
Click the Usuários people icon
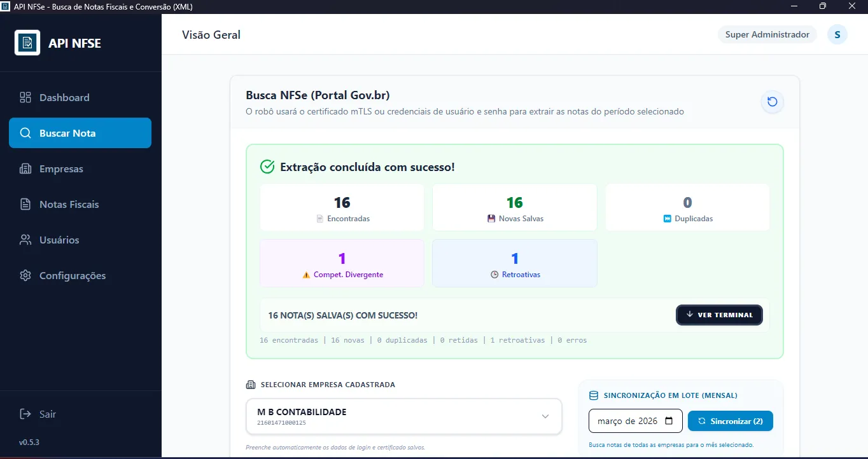25,240
